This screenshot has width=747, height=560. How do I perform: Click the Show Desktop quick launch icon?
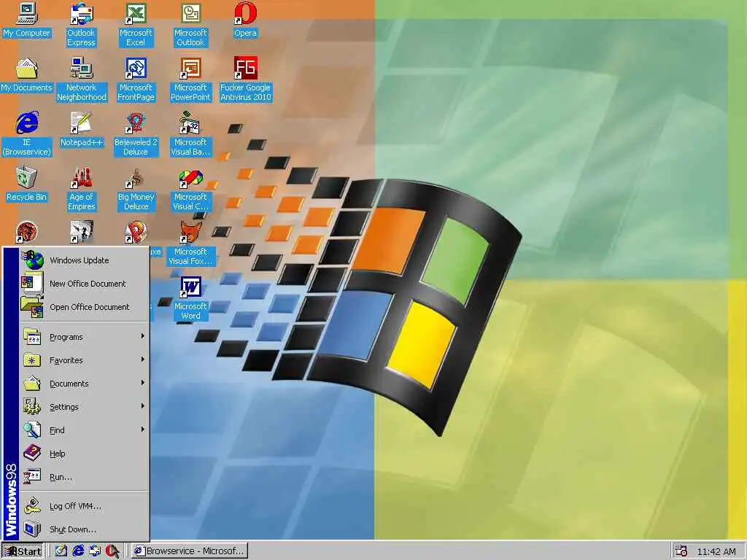coord(61,551)
